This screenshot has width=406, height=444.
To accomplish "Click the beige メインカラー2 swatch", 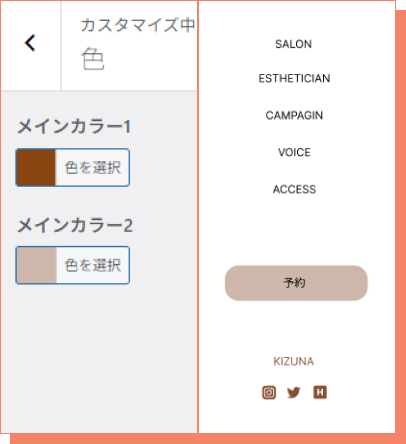I will click(x=36, y=265).
